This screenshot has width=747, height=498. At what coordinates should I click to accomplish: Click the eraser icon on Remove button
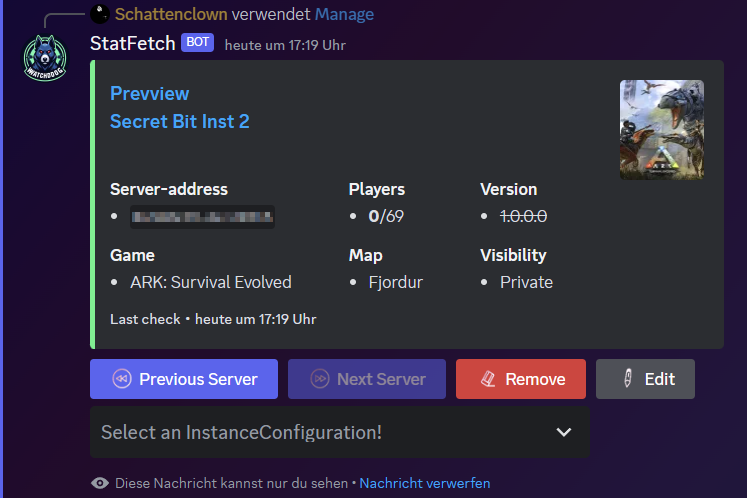[x=487, y=379]
